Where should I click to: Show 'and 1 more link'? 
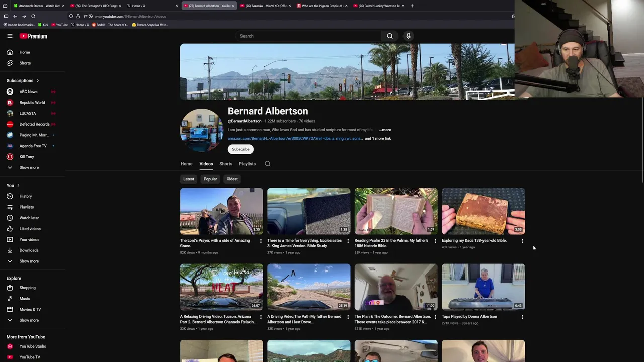coord(378,138)
